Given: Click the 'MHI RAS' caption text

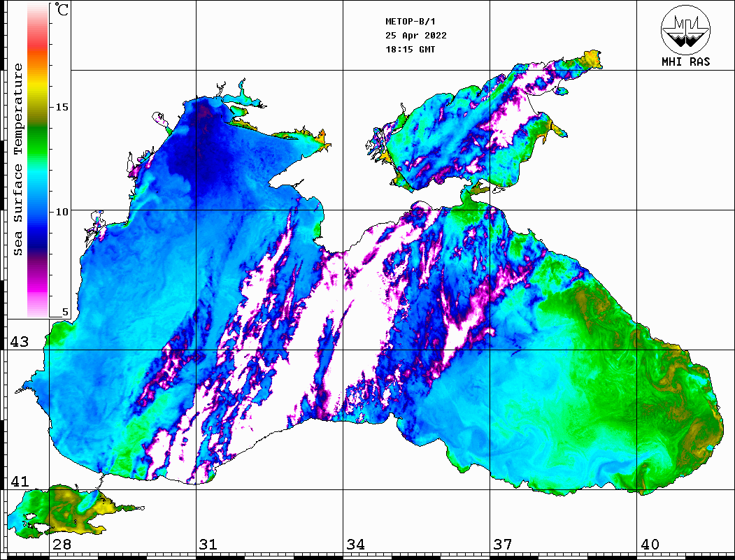Looking at the screenshot, I should [x=685, y=62].
